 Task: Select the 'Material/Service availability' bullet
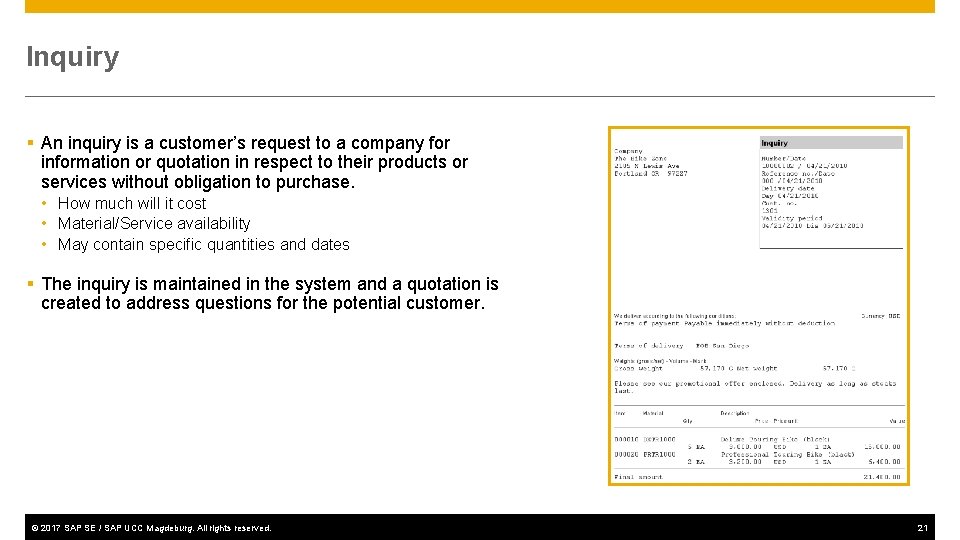154,223
